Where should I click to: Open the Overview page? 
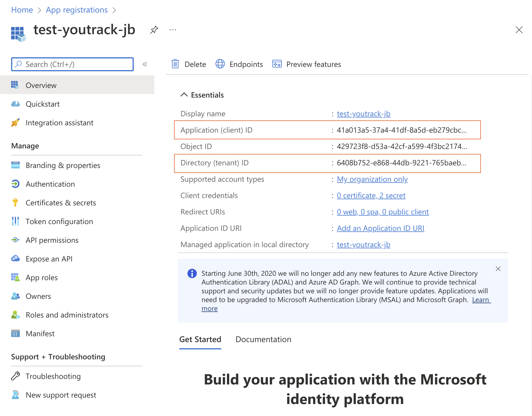point(41,85)
